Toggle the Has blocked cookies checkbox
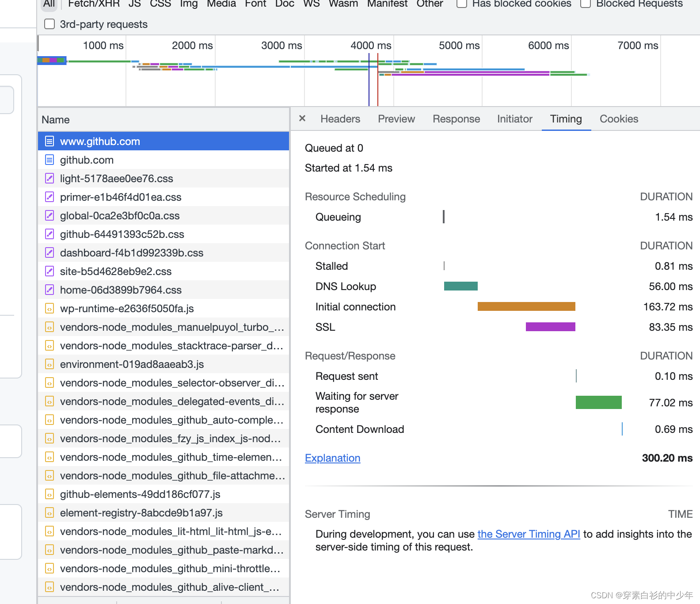 [x=461, y=4]
